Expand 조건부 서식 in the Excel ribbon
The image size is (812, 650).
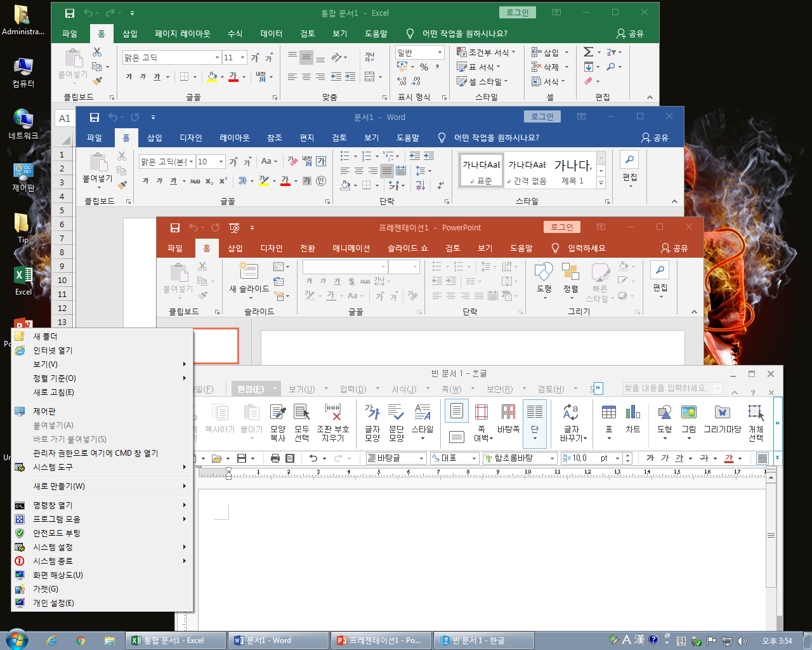coord(487,52)
